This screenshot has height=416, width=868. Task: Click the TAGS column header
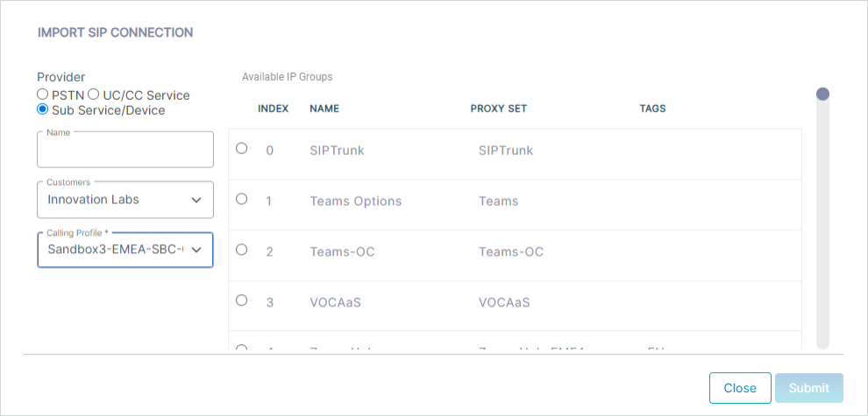tap(652, 109)
